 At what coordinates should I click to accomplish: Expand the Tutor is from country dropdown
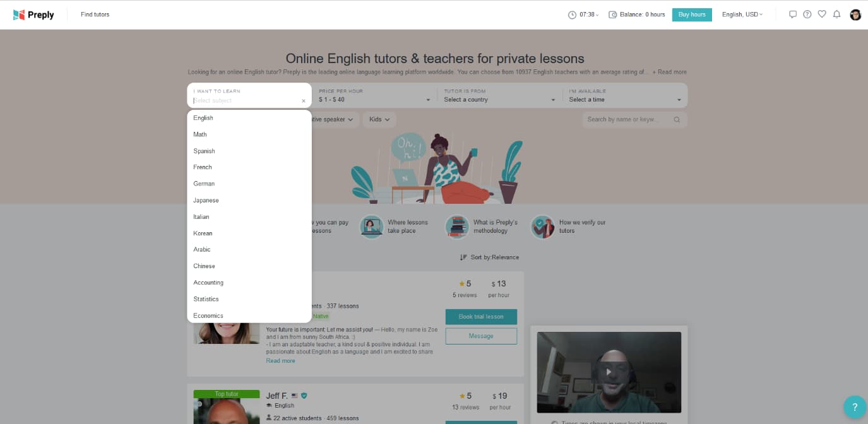[x=500, y=96]
